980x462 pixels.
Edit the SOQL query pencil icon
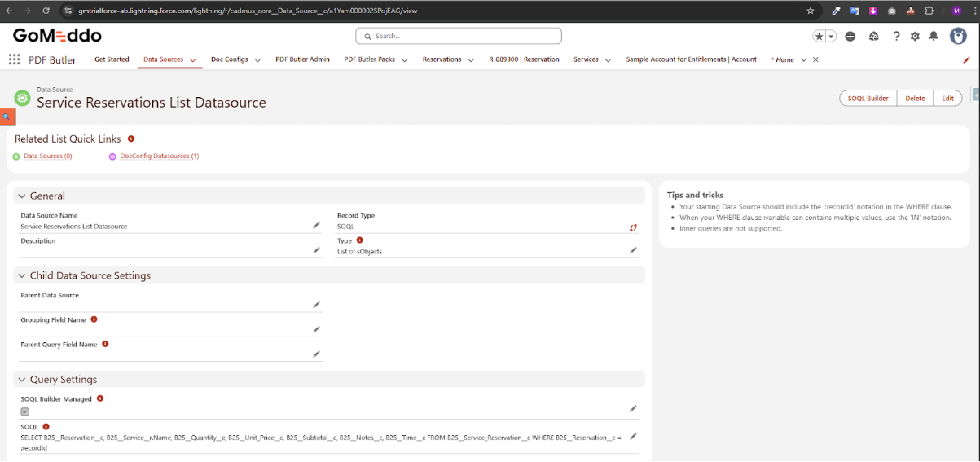click(x=633, y=437)
